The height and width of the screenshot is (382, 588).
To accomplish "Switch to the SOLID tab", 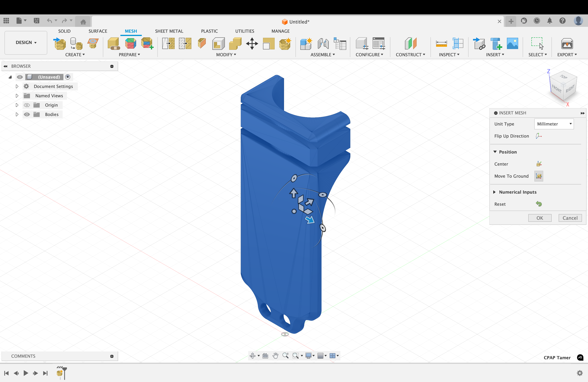I will (x=64, y=31).
